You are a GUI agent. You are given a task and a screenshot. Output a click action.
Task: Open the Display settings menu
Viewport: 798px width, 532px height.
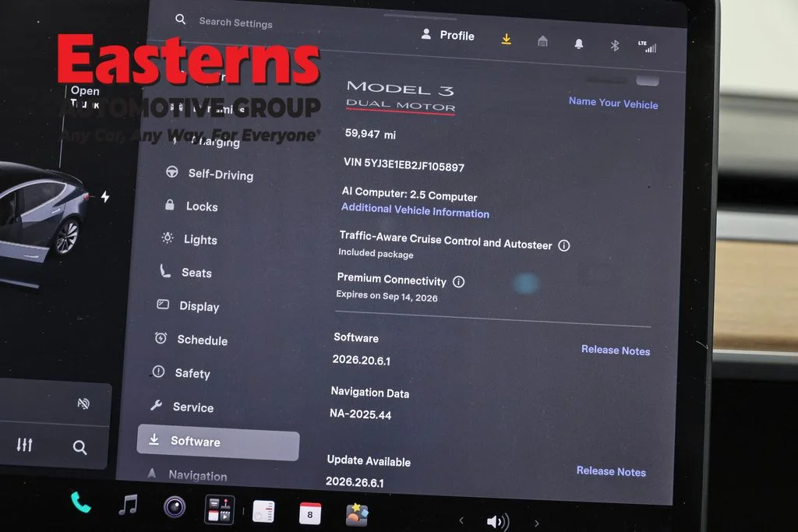[187, 305]
